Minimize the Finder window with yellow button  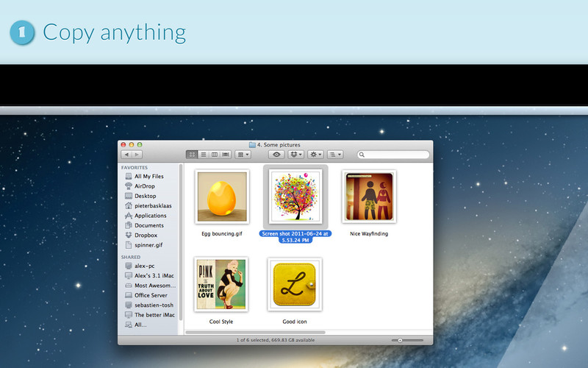coord(132,144)
